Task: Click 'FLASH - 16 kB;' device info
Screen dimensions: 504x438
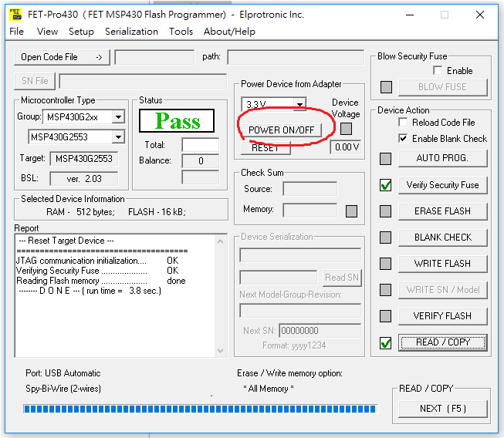Action: 157,212
